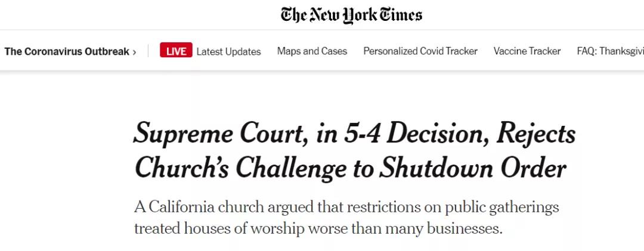Image resolution: width=644 pixels, height=251 pixels.
Task: Open the Latest Updates link
Action: pos(228,51)
